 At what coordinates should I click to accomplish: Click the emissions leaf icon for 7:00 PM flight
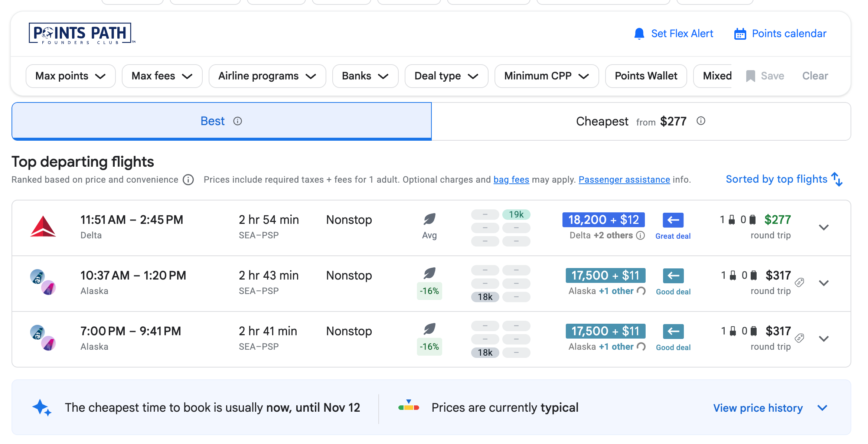pos(430,329)
